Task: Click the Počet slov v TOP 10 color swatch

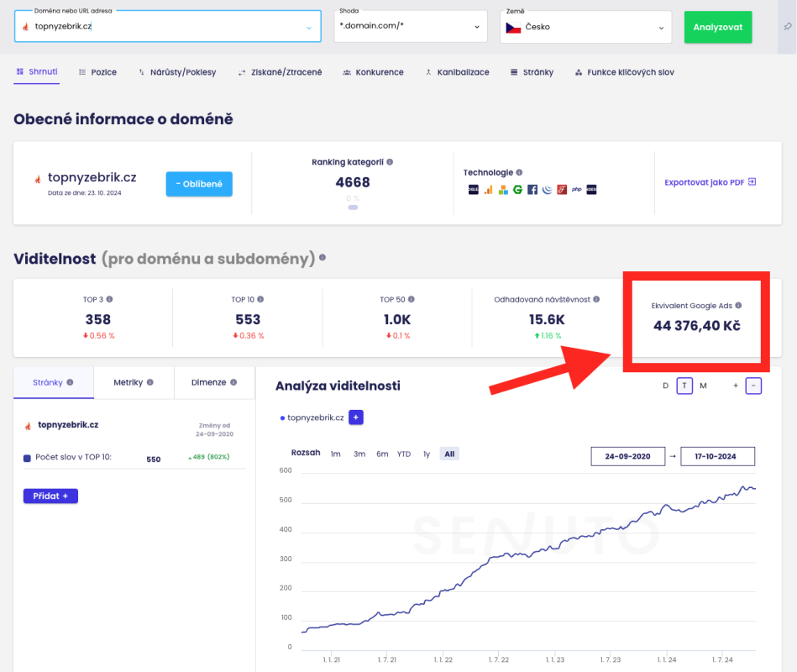Action: point(27,458)
